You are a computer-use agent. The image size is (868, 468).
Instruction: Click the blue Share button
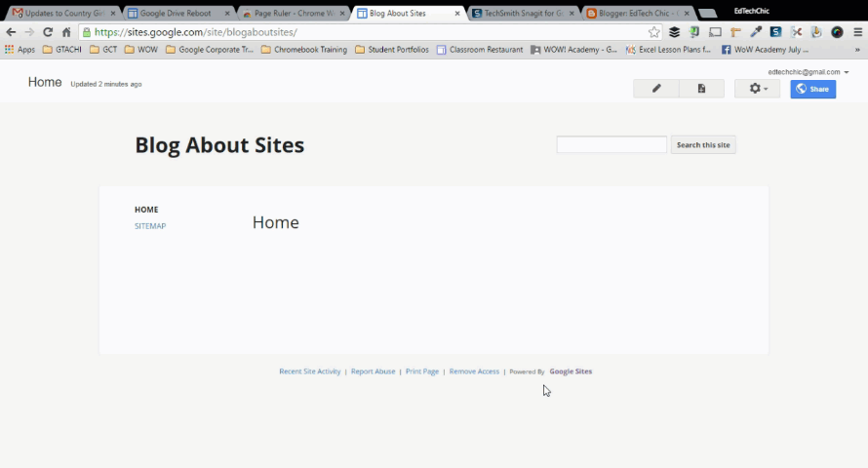(812, 89)
